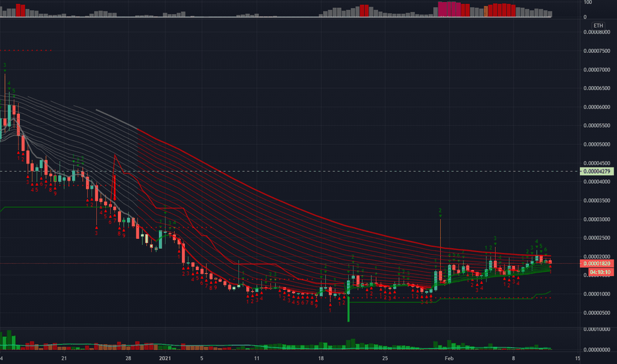Click the 18 date on the time axis
The image size is (617, 364).
point(320,358)
